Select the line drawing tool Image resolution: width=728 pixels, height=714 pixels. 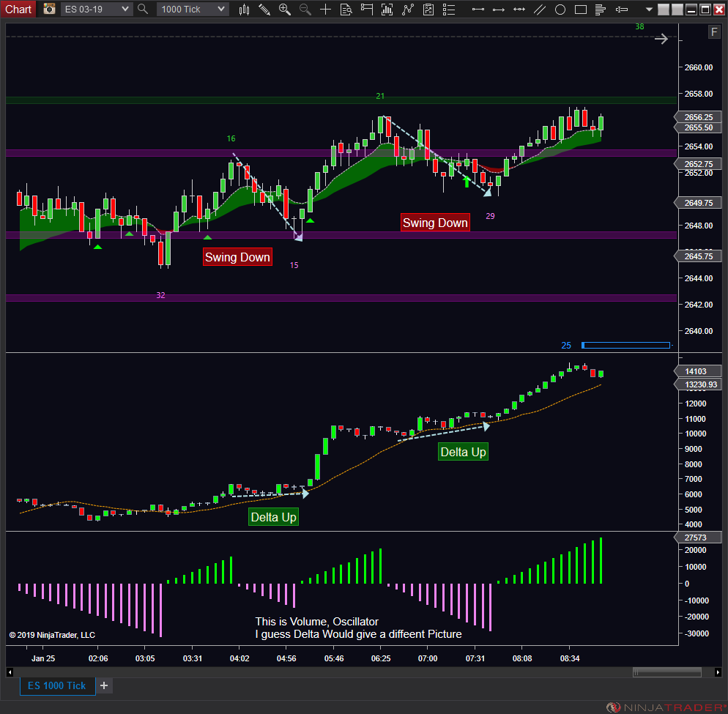tap(478, 10)
